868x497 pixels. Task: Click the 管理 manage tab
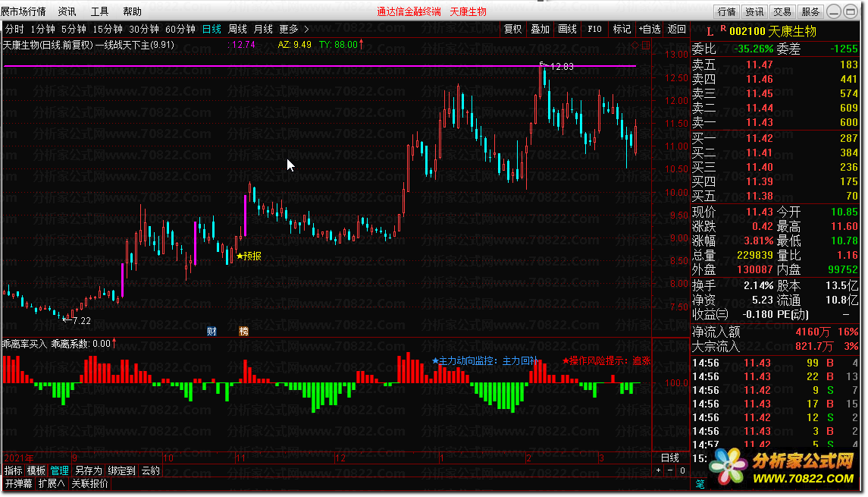(x=60, y=471)
